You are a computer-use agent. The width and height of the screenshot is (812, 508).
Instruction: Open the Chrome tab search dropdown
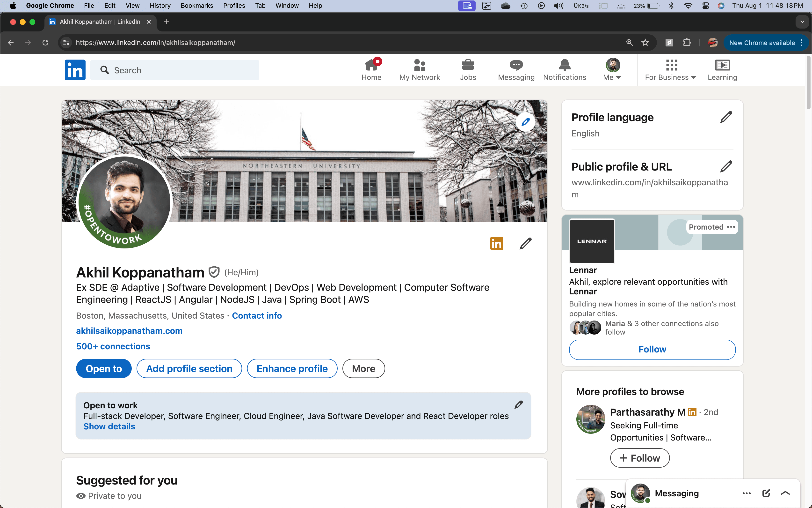(802, 22)
